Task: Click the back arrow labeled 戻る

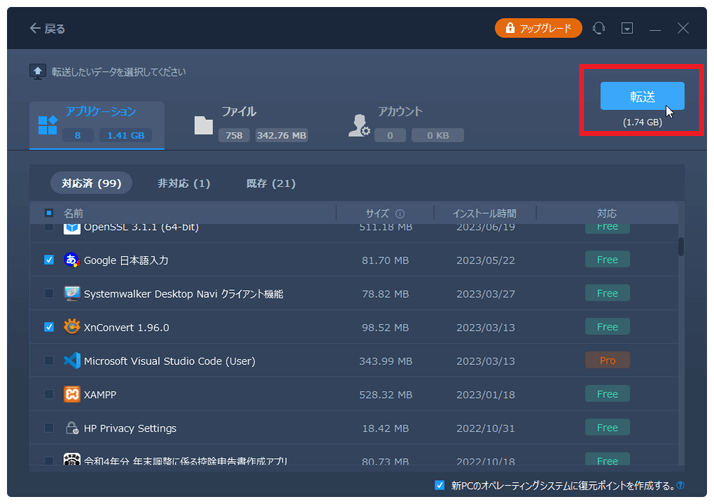Action: pos(47,29)
